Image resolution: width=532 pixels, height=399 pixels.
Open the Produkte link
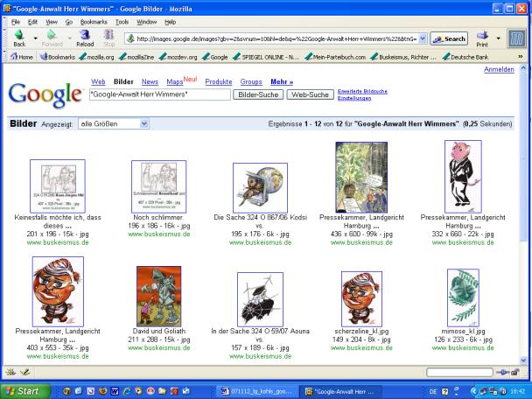[x=219, y=81]
